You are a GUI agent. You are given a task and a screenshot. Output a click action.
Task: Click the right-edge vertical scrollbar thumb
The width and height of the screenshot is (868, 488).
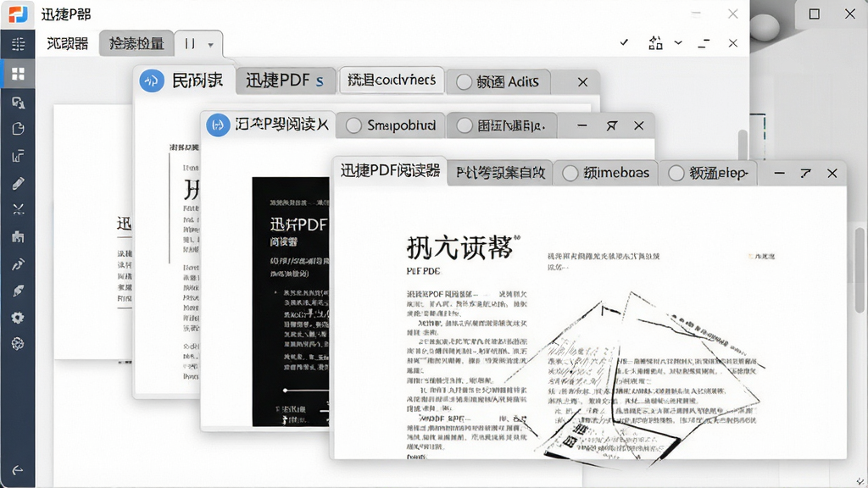pos(860,269)
